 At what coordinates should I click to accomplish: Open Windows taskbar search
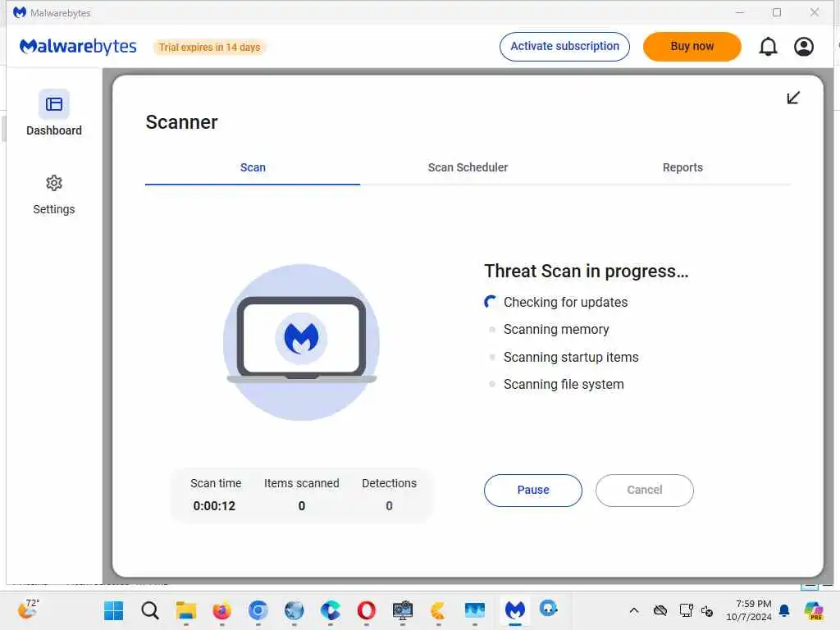[x=150, y=610]
